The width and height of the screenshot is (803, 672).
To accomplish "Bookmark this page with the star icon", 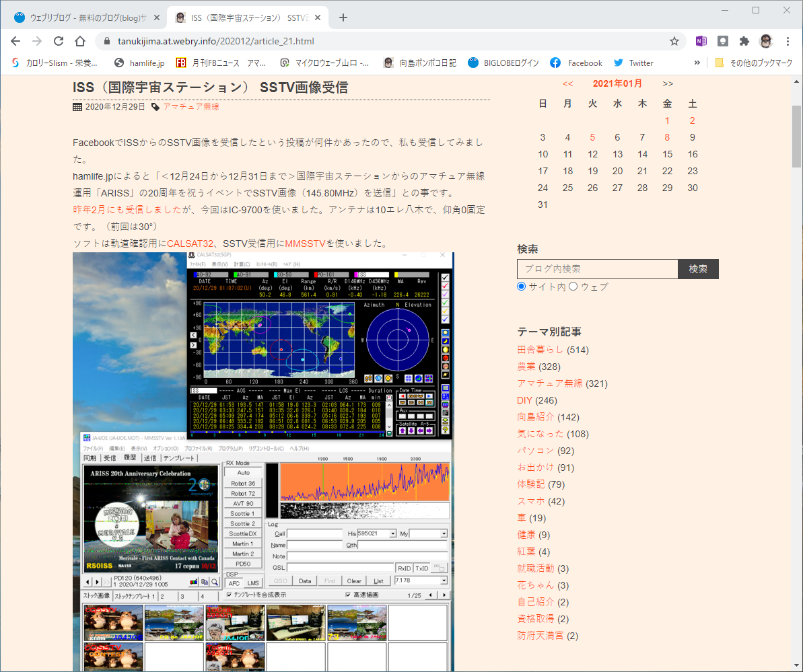I will (674, 41).
